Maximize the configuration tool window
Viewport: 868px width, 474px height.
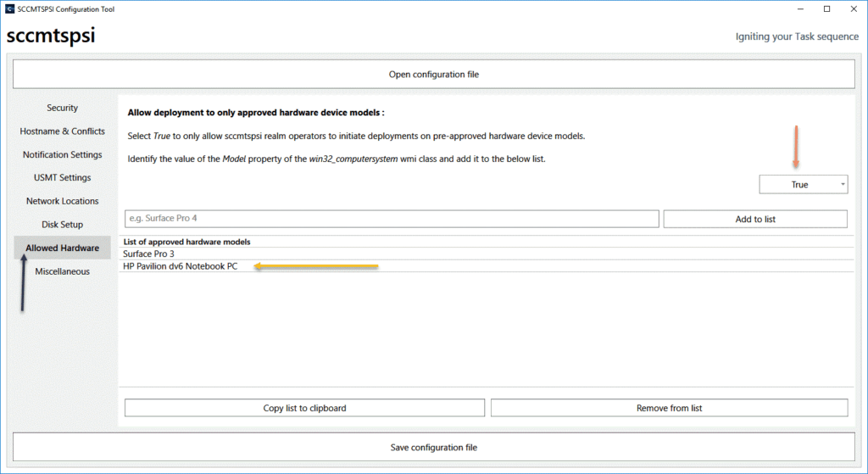[x=826, y=9]
